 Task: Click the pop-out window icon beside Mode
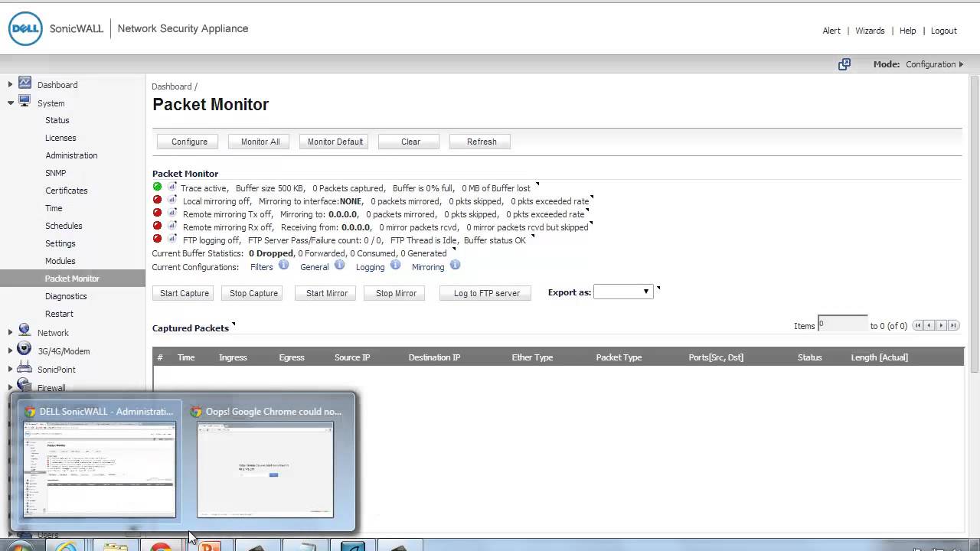click(x=844, y=64)
